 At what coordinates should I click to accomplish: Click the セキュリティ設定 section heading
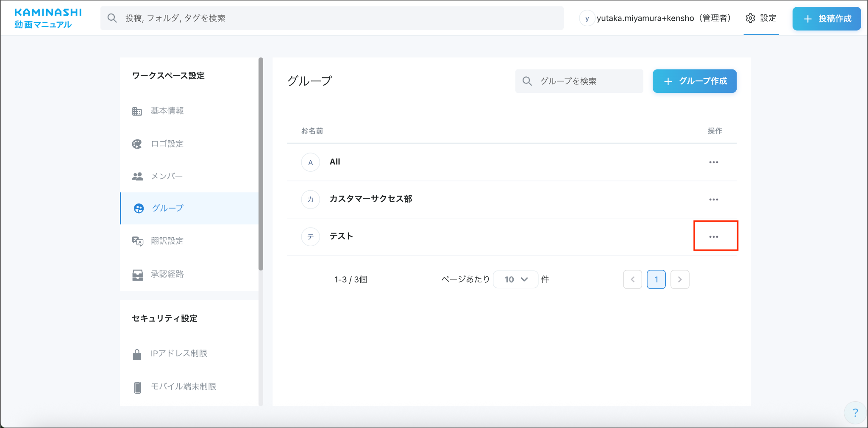pos(164,319)
